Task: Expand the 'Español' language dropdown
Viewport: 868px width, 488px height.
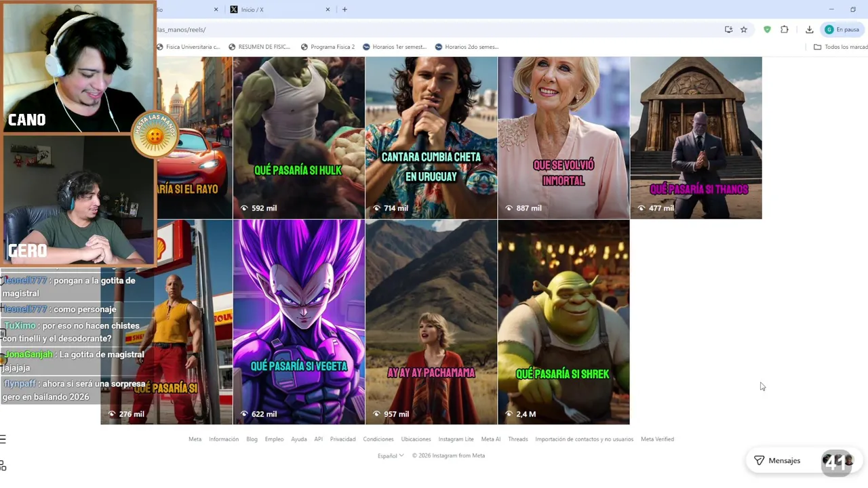Action: point(391,455)
